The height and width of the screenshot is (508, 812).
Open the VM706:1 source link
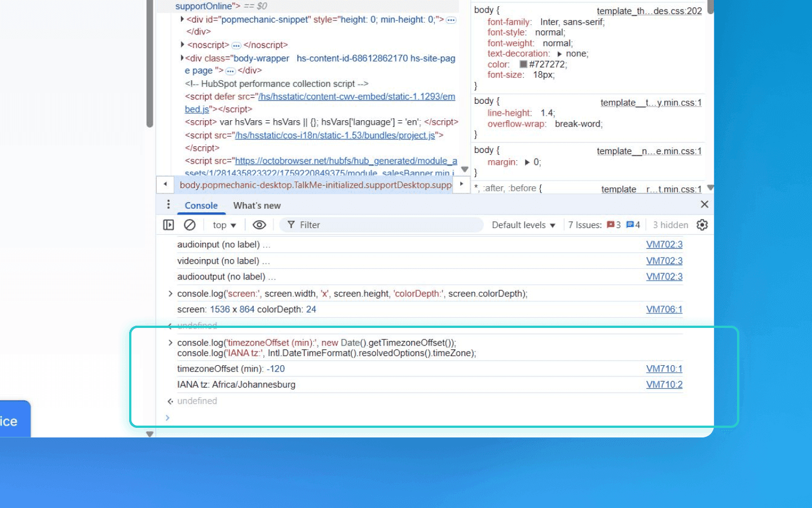pyautogui.click(x=664, y=309)
